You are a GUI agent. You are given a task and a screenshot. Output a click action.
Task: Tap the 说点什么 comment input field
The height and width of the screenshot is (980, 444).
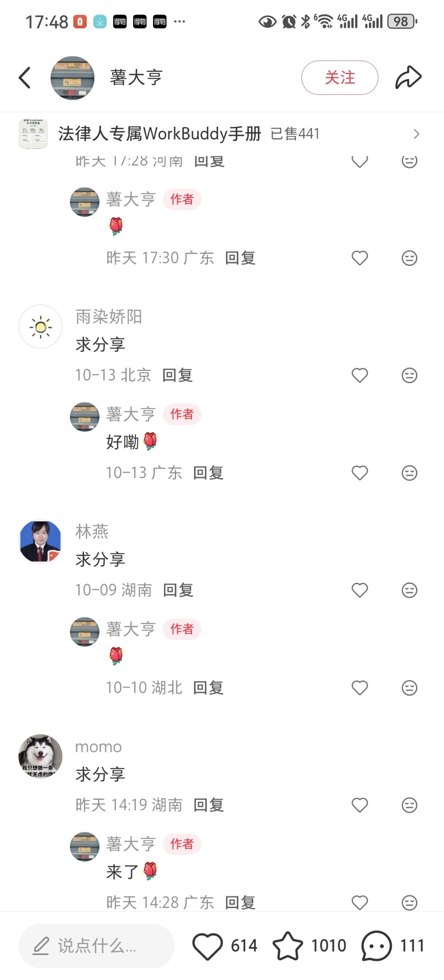pyautogui.click(x=97, y=946)
